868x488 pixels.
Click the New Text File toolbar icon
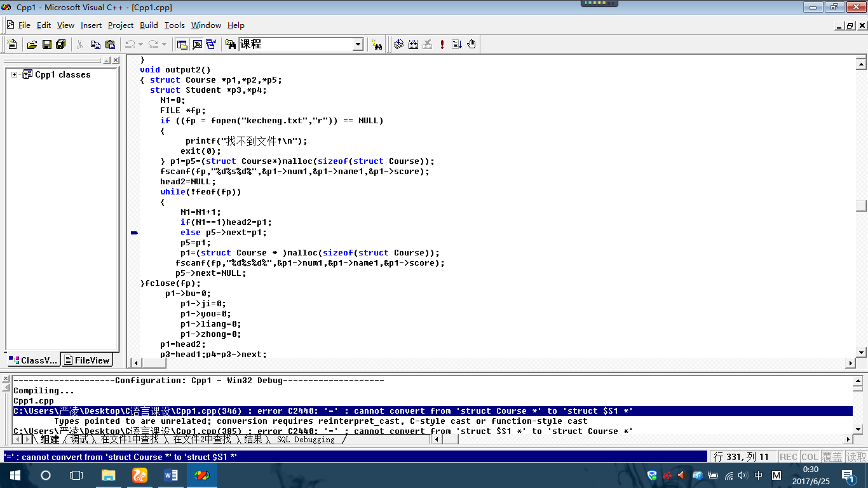coord(12,44)
